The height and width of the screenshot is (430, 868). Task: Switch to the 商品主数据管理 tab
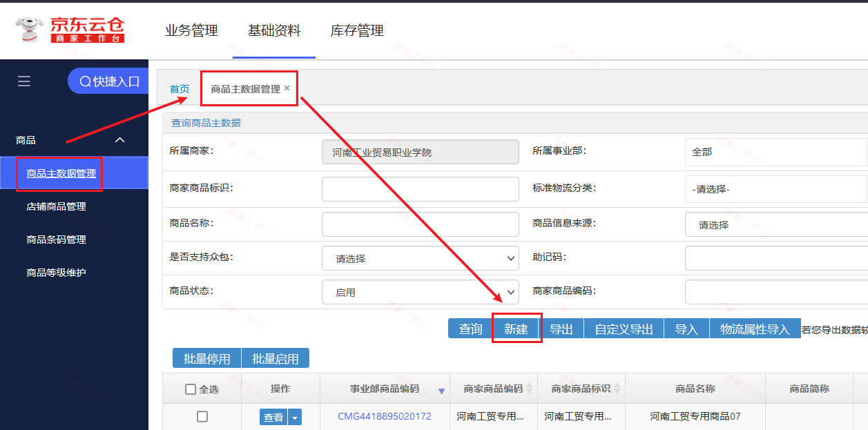245,89
